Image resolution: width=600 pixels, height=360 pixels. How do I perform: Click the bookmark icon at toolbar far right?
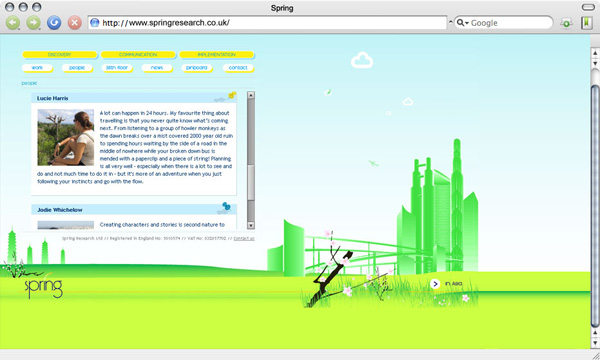pyautogui.click(x=586, y=23)
